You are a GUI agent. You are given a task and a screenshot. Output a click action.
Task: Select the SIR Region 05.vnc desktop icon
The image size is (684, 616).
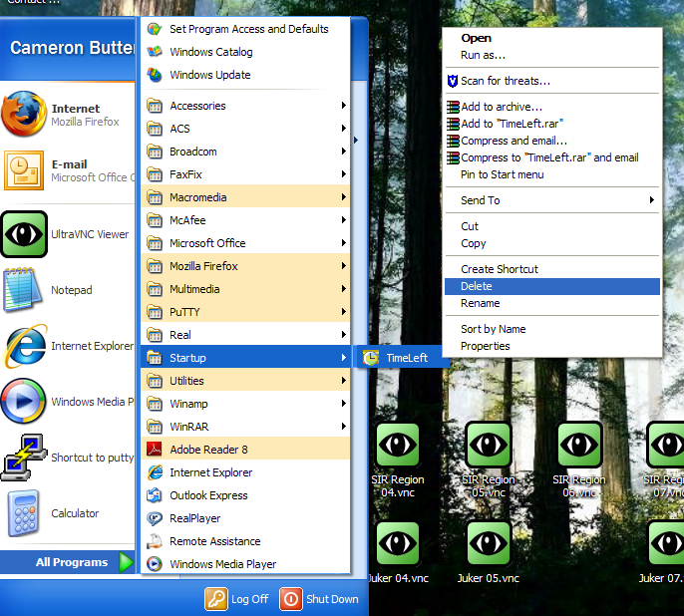tap(489, 461)
